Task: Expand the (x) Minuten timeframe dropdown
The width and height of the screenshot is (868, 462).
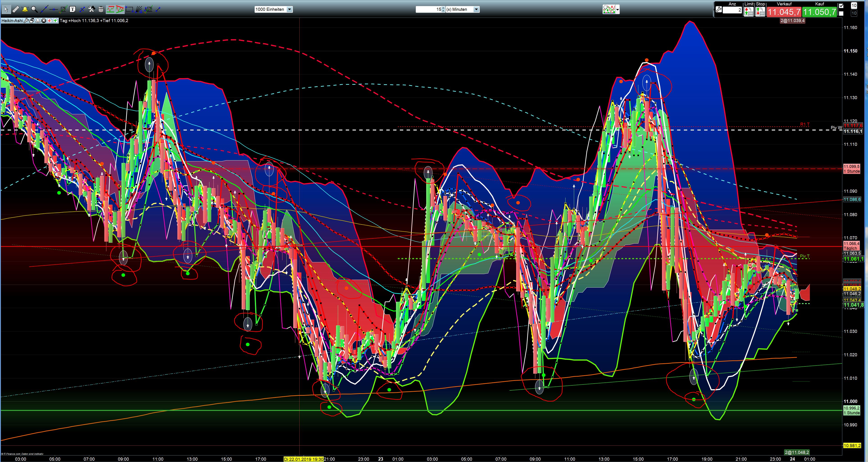Action: 476,9
